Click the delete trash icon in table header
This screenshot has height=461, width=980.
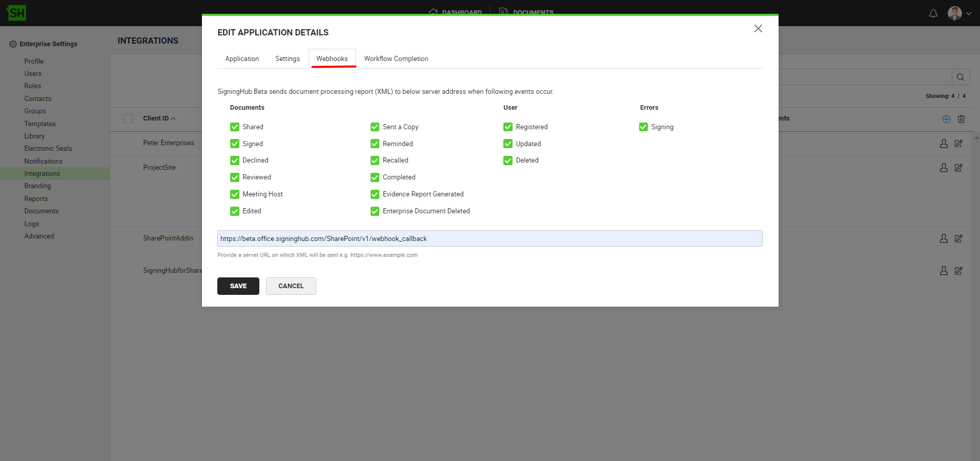pos(961,119)
